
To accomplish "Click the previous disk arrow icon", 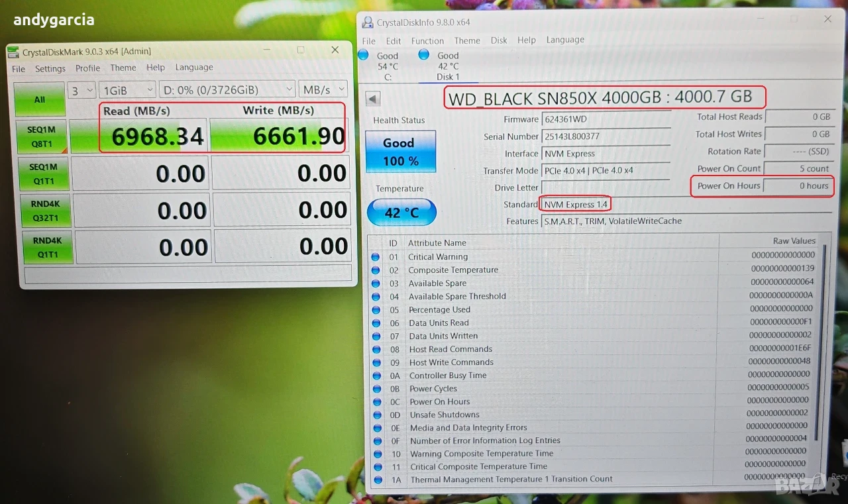I will (373, 99).
